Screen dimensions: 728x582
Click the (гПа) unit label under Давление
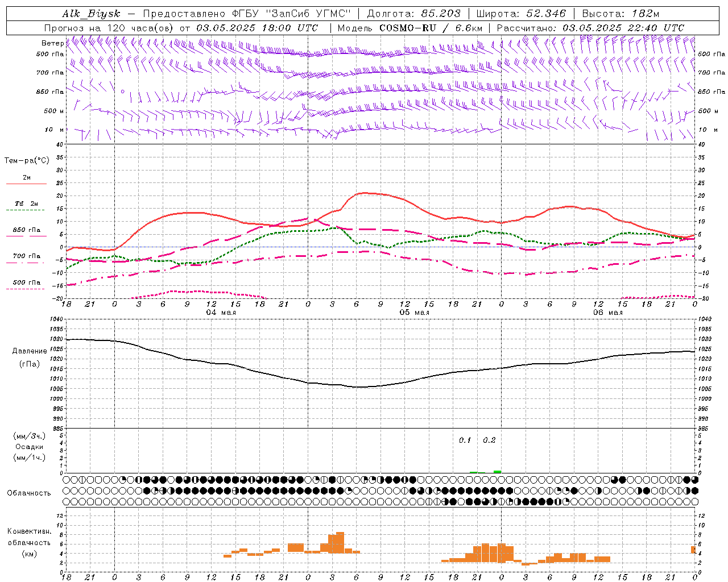click(29, 364)
